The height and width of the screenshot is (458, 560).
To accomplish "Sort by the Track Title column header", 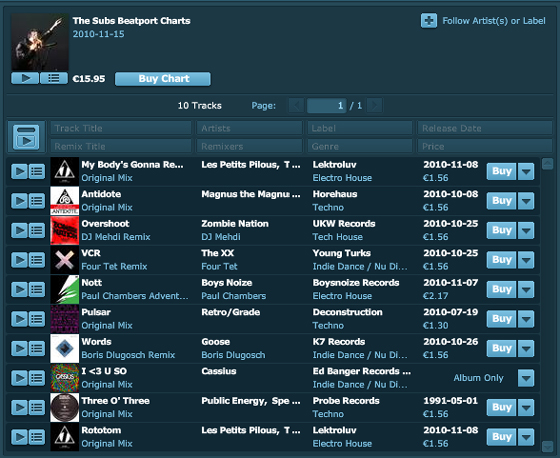I will coord(121,128).
